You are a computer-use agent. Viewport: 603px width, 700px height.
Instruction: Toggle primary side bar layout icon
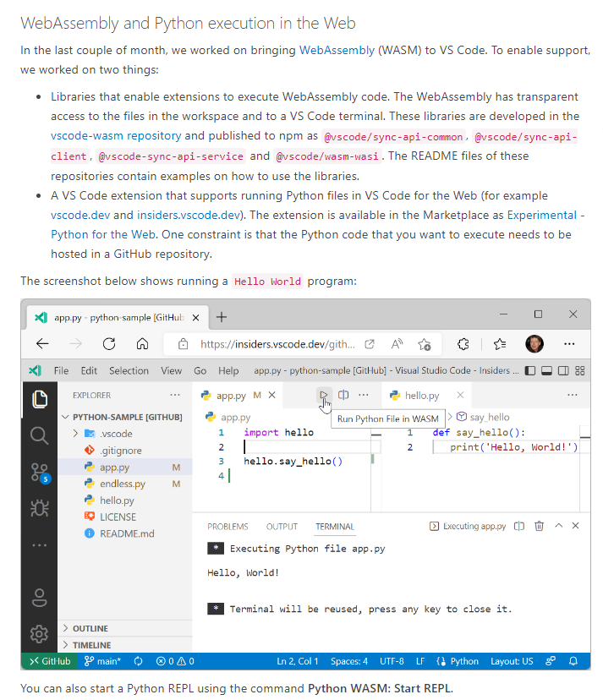click(529, 370)
